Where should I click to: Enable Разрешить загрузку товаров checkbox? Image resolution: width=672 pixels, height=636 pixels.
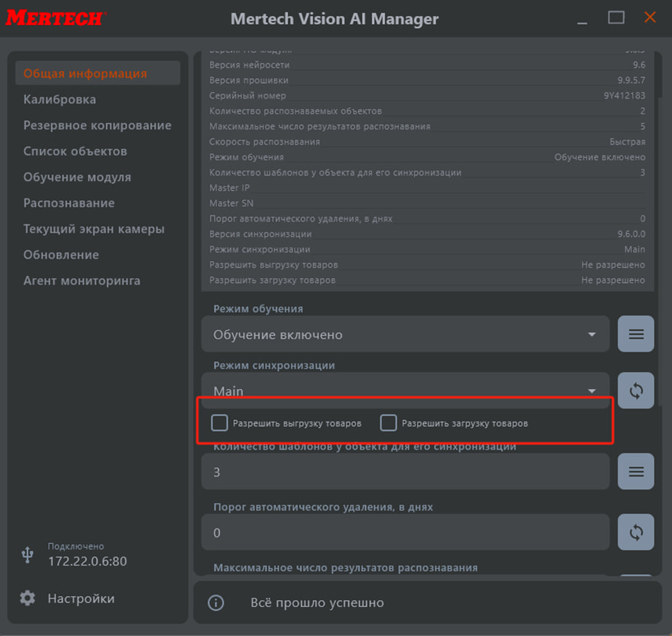[388, 423]
